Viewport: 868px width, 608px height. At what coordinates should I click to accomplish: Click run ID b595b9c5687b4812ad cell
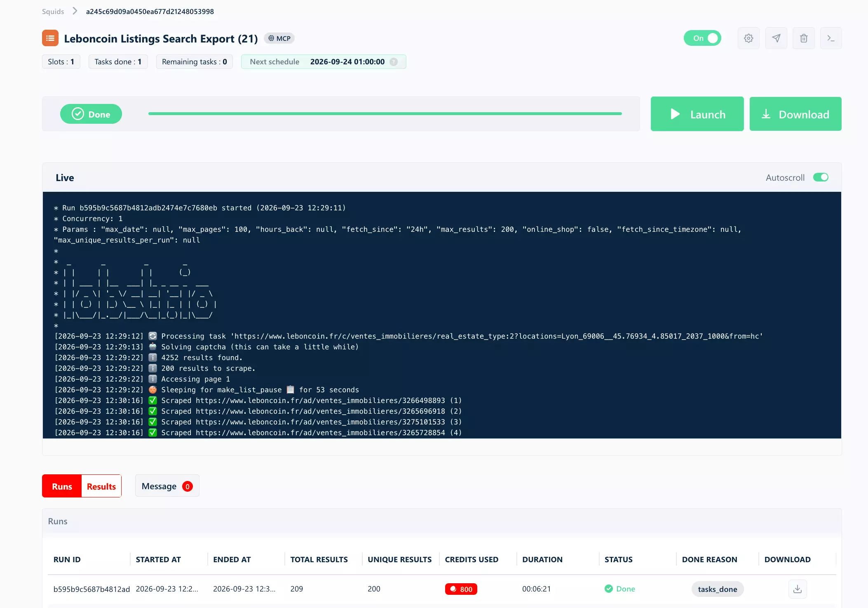pyautogui.click(x=91, y=589)
